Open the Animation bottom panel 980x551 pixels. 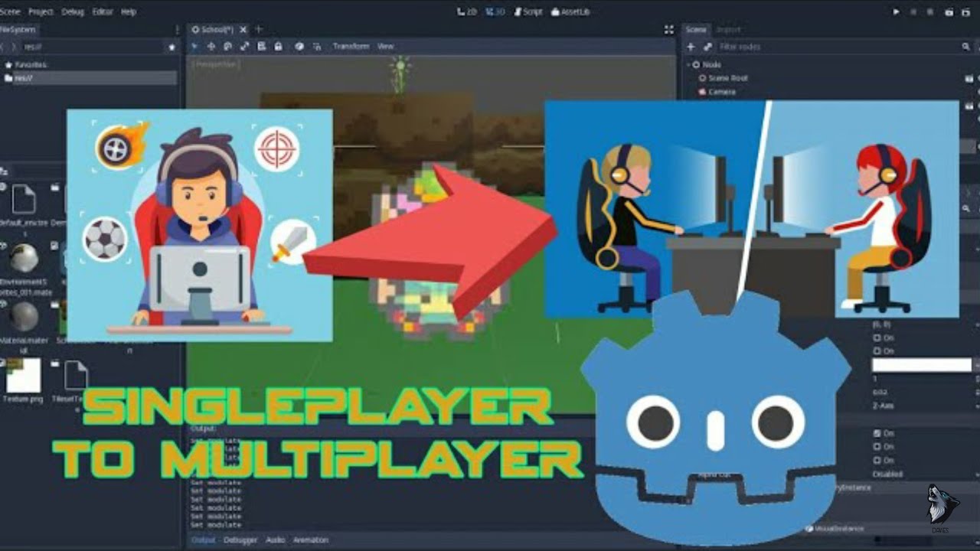(x=311, y=540)
